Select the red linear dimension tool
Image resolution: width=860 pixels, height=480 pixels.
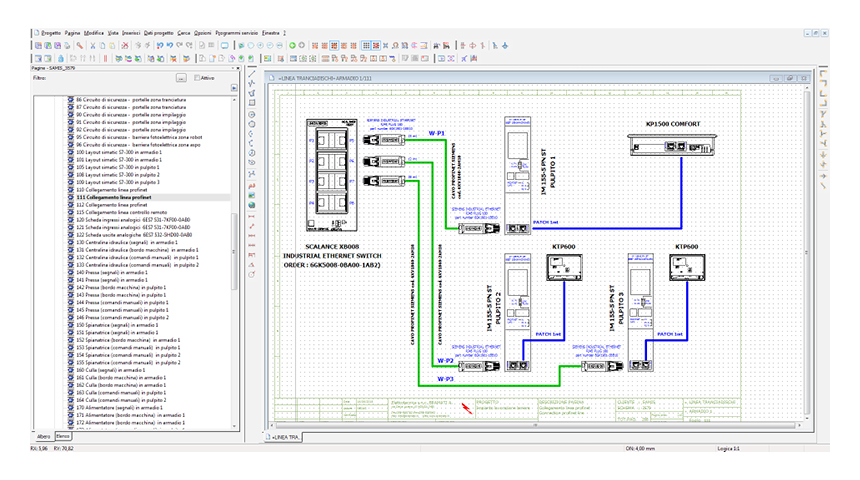click(x=252, y=217)
